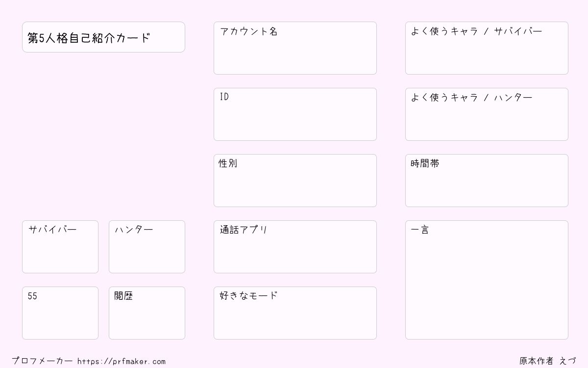Open the https://prfmaker.com link
The height and width of the screenshot is (368, 588).
point(122,362)
